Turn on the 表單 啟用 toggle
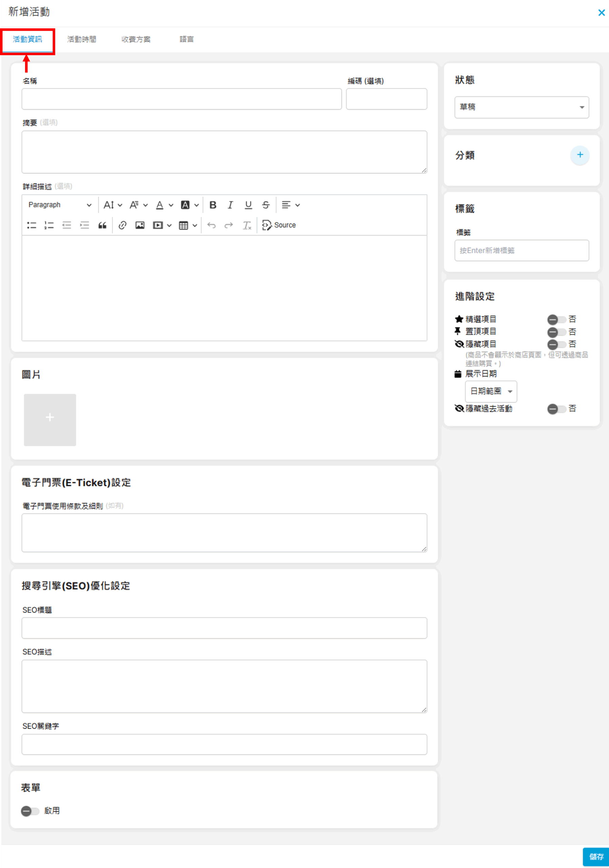 (x=30, y=811)
